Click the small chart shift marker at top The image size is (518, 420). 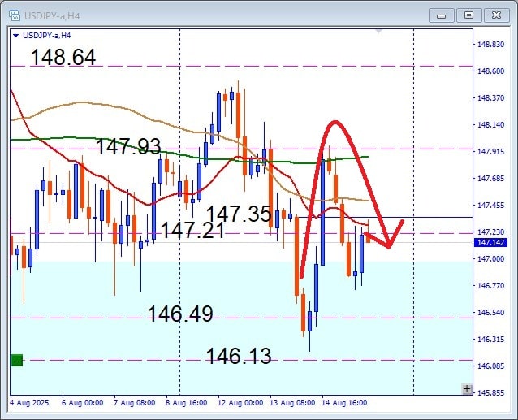click(379, 32)
